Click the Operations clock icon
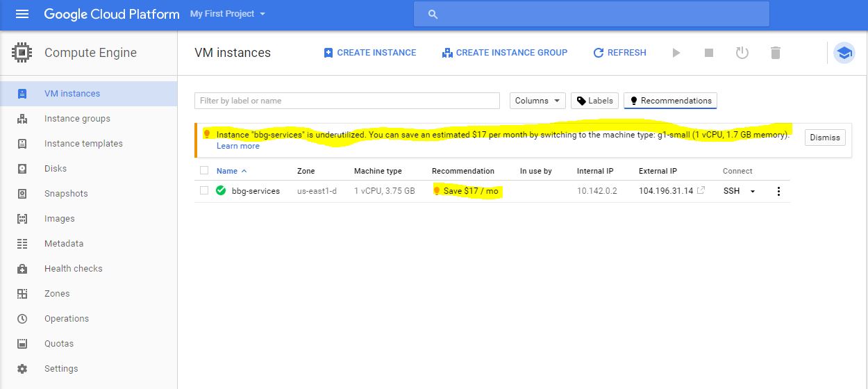868x389 pixels. pos(22,319)
